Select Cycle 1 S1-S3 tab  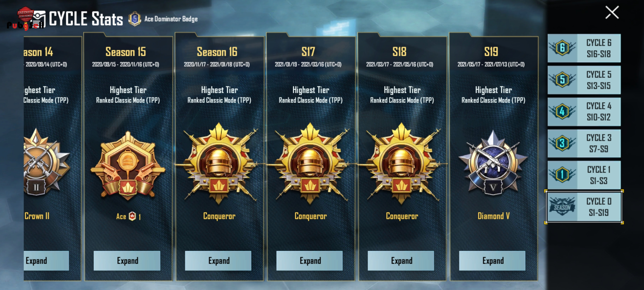tap(584, 175)
